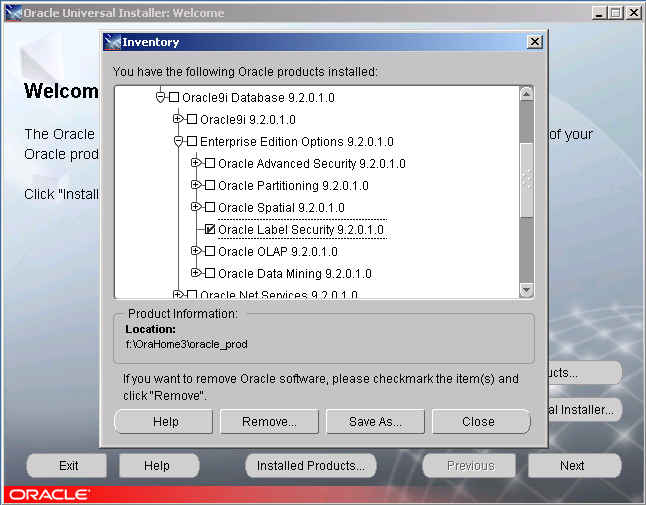Expand Oracle Spatial node
Image resolution: width=646 pixels, height=505 pixels.
[x=196, y=207]
